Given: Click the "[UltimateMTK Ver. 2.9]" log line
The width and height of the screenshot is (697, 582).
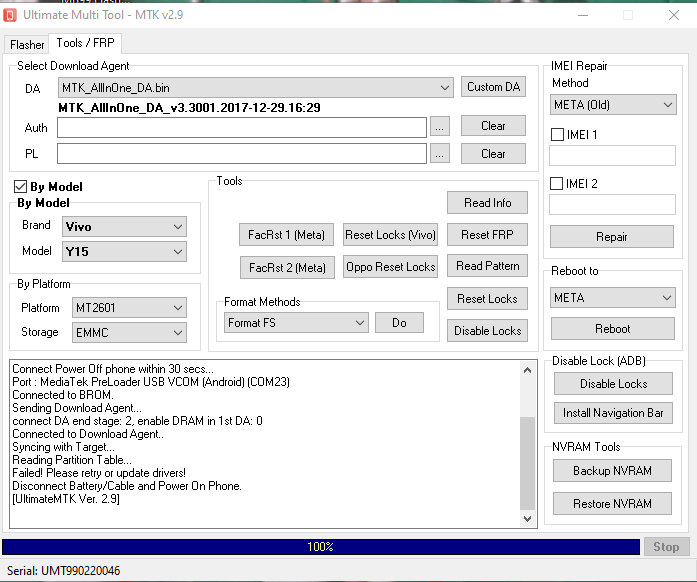Looking at the screenshot, I should [66, 499].
